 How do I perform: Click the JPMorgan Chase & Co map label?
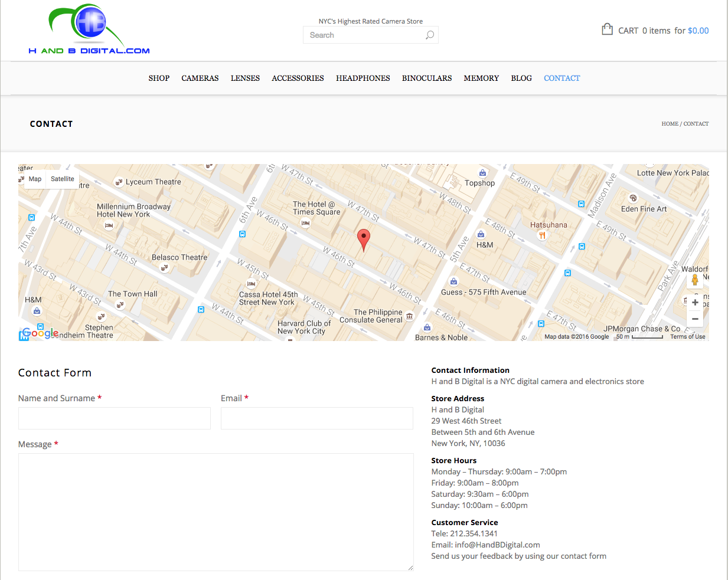[642, 329]
